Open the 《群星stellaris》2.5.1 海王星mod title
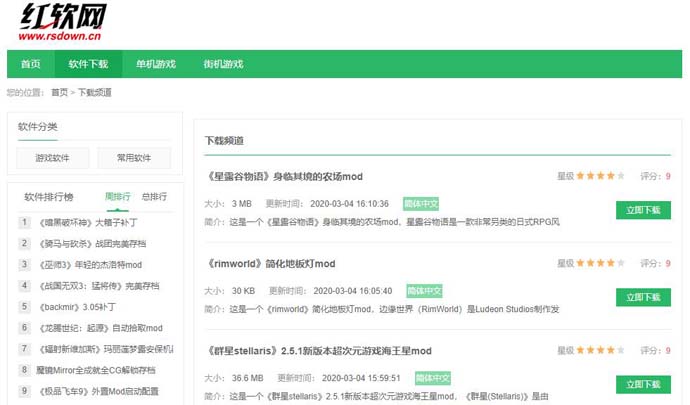Viewport: 690px width, 405px height. [319, 351]
